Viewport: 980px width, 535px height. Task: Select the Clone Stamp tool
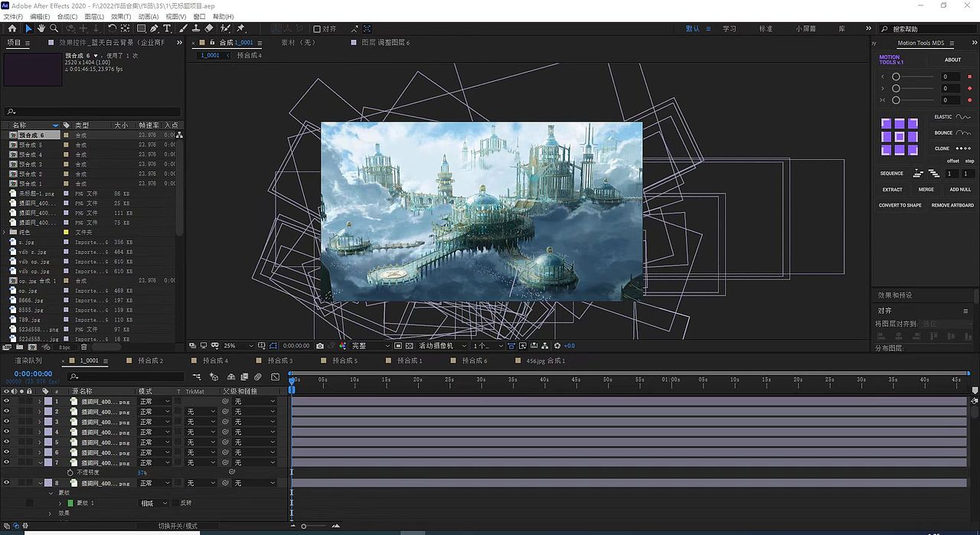coord(196,28)
